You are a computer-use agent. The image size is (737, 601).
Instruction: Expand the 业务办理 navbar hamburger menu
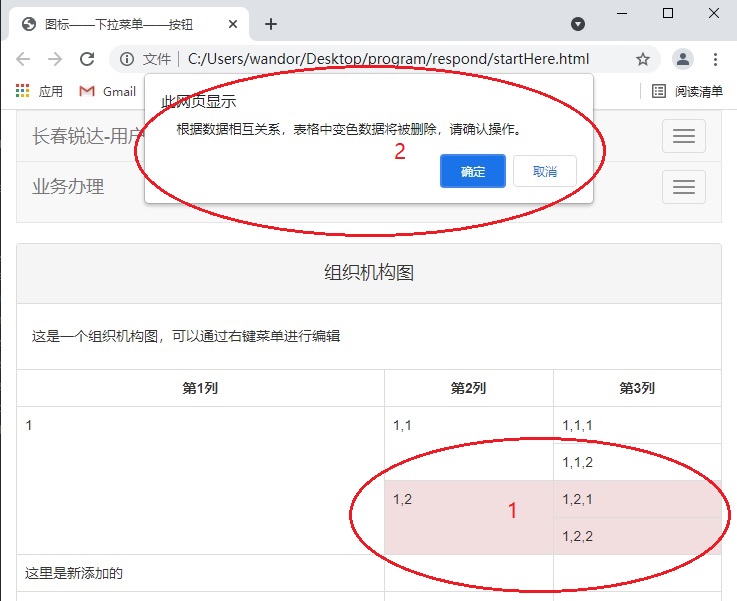tap(683, 187)
